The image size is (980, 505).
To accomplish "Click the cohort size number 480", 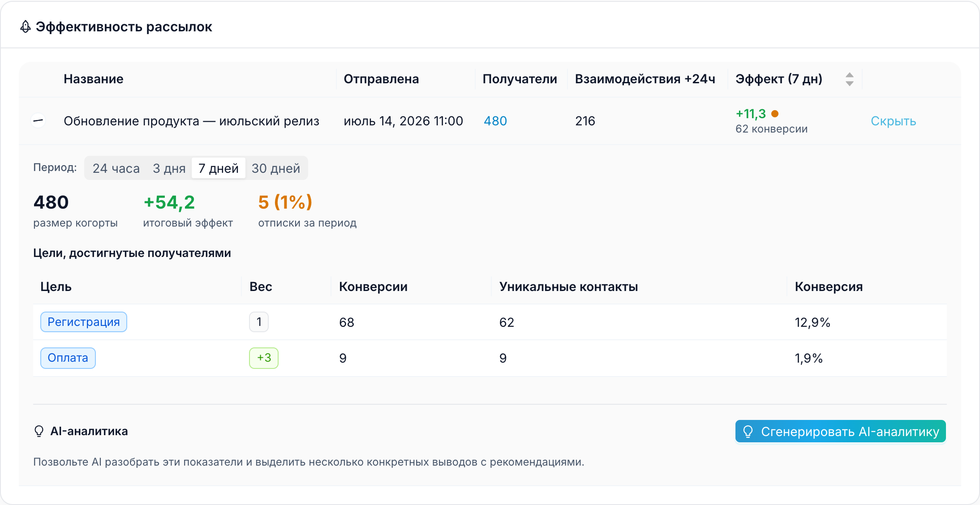I will tap(51, 202).
